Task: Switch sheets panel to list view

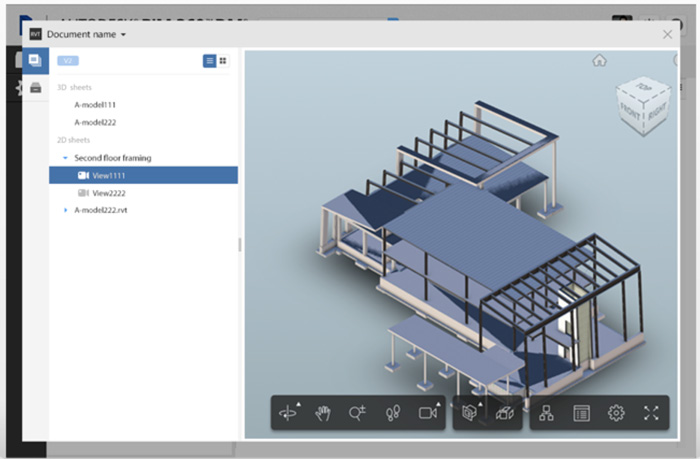Action: click(210, 61)
